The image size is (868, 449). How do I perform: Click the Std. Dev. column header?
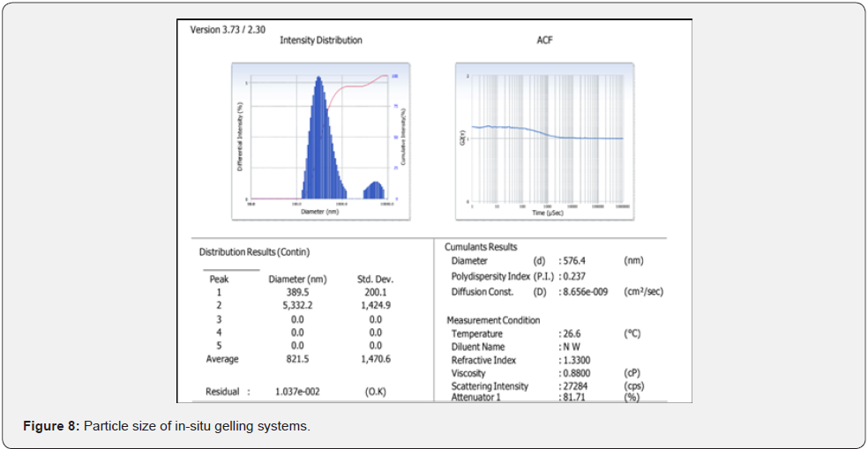375,279
